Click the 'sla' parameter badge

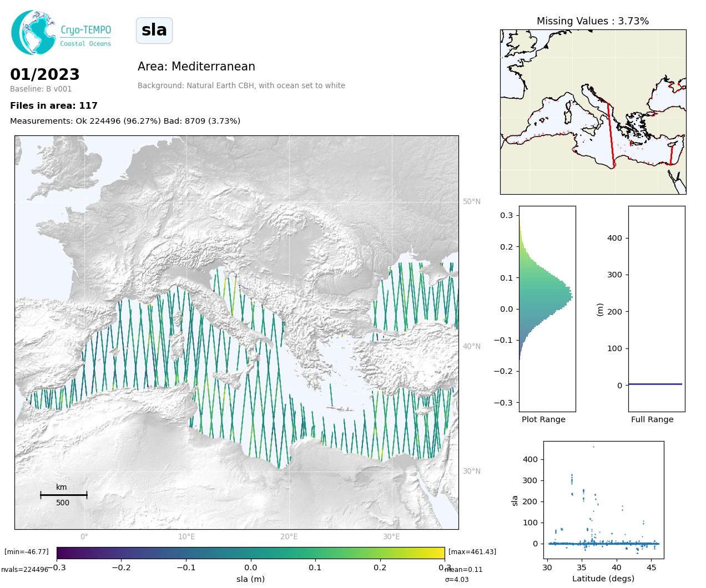coord(154,30)
